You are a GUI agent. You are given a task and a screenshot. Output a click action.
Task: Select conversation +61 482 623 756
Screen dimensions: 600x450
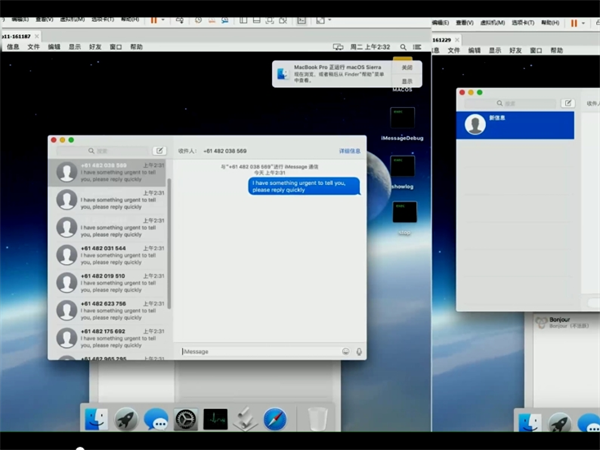[x=108, y=310]
